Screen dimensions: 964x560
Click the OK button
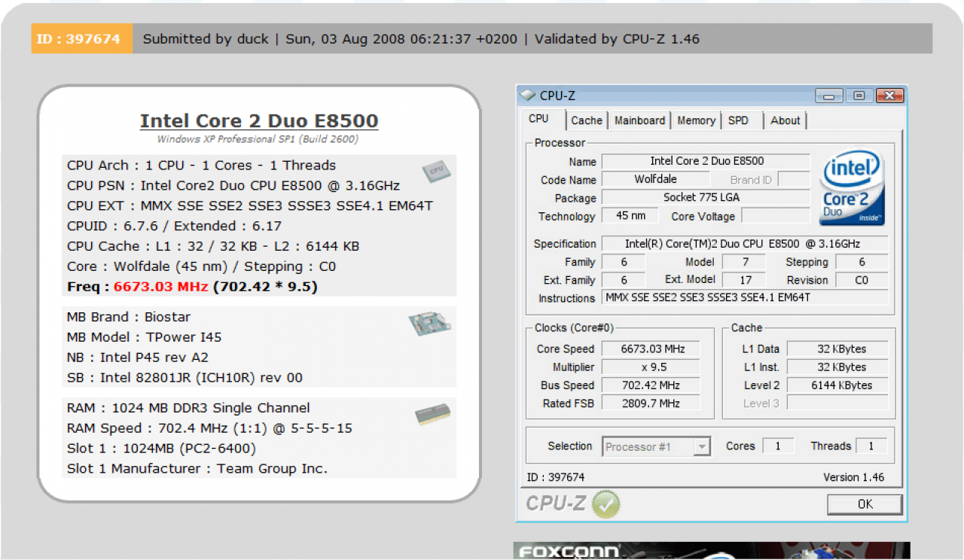click(x=865, y=504)
